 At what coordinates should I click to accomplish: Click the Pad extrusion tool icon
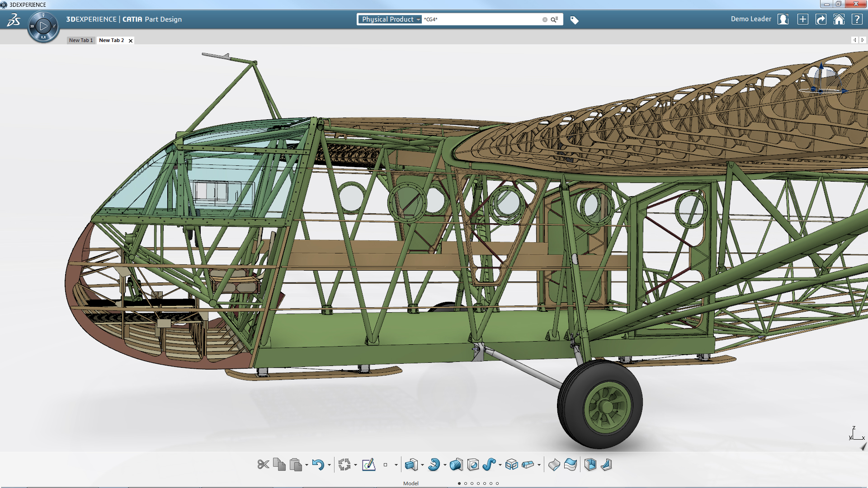click(x=411, y=465)
